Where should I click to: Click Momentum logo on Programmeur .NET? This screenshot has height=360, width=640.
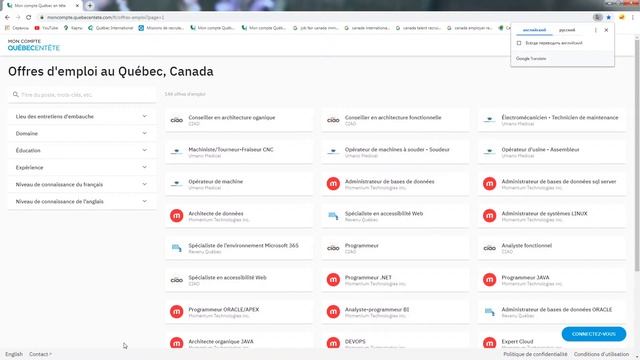333,280
